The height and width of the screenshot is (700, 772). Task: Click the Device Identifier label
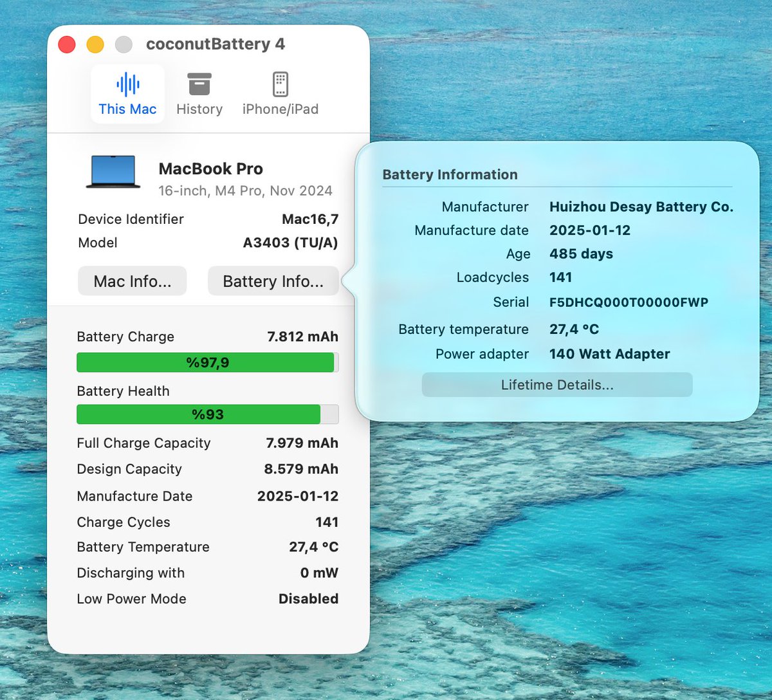pos(131,219)
